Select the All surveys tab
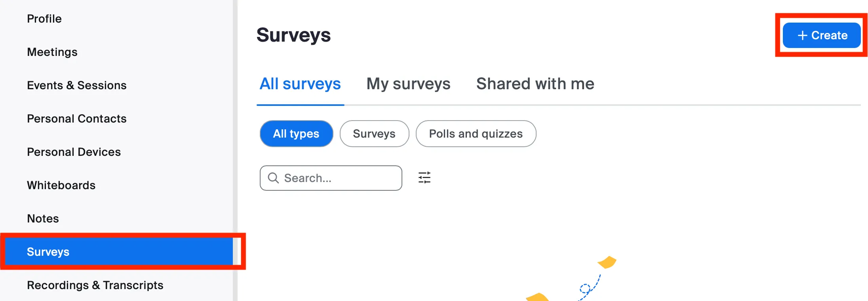Image resolution: width=868 pixels, height=301 pixels. pos(300,84)
